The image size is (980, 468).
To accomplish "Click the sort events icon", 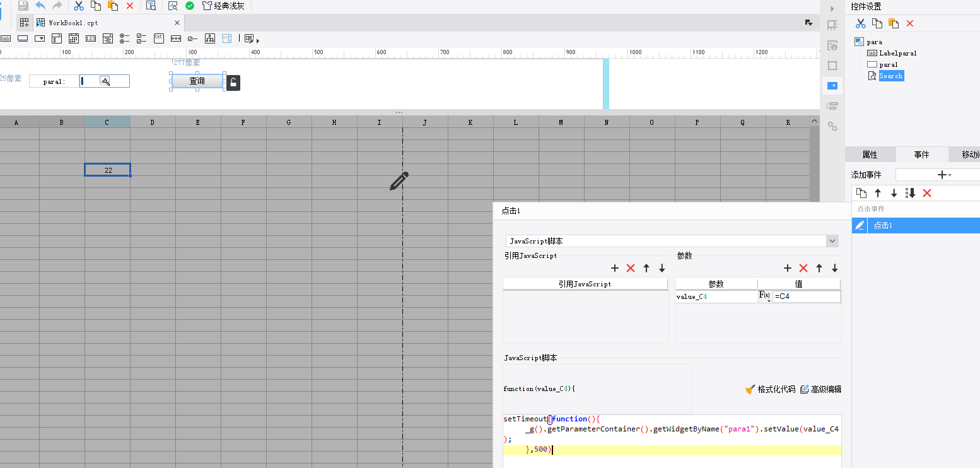I will point(910,193).
